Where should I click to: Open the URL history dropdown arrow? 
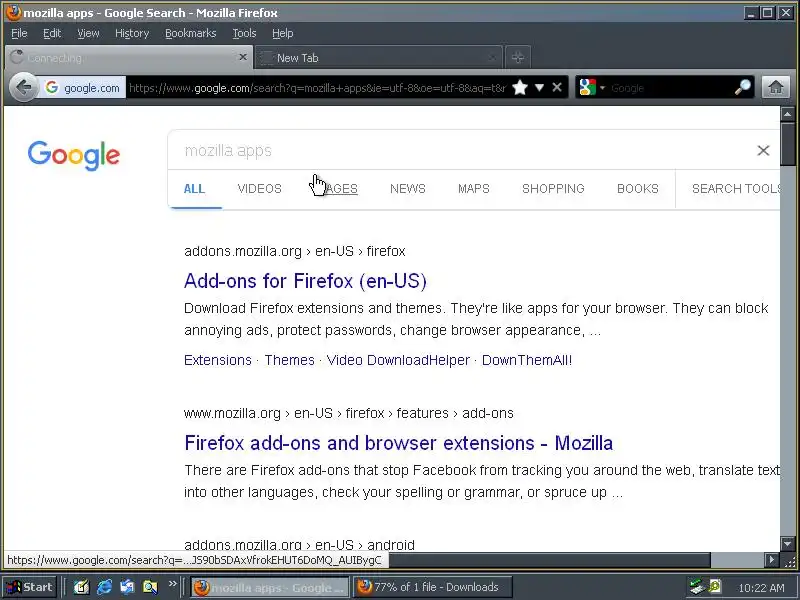coord(539,88)
